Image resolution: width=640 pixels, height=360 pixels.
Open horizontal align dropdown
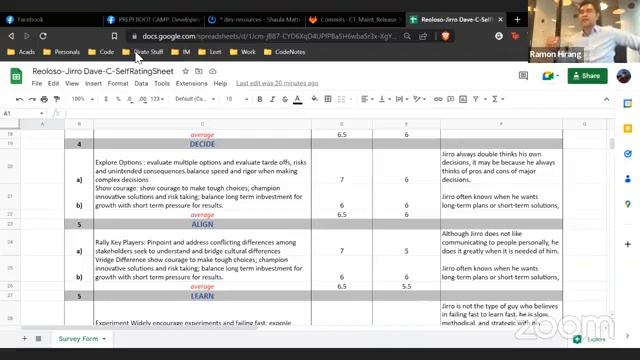tap(367, 99)
